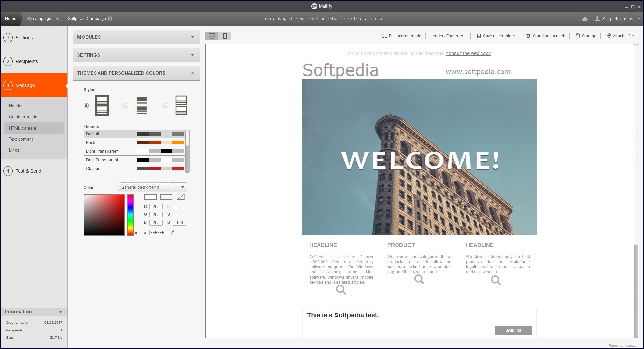Image resolution: width=644 pixels, height=349 pixels.
Task: Click the R color value field
Action: [x=156, y=207]
